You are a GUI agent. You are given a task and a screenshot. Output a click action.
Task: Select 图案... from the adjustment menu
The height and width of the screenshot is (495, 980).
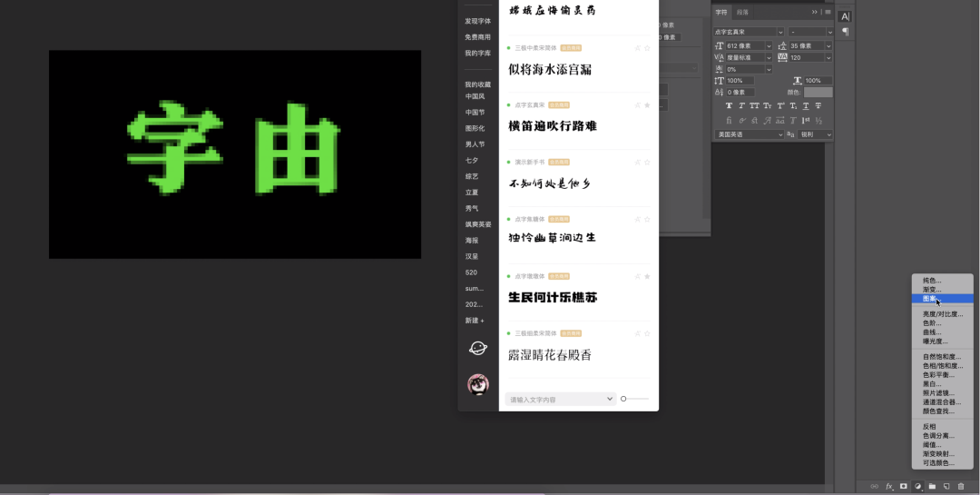pyautogui.click(x=931, y=298)
